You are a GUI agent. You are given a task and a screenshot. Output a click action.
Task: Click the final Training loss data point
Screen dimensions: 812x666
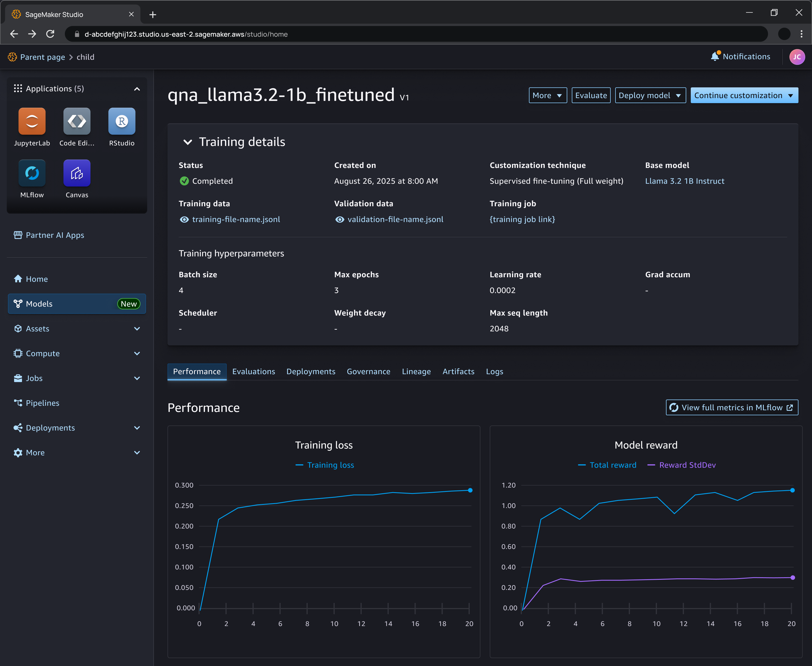coord(470,490)
